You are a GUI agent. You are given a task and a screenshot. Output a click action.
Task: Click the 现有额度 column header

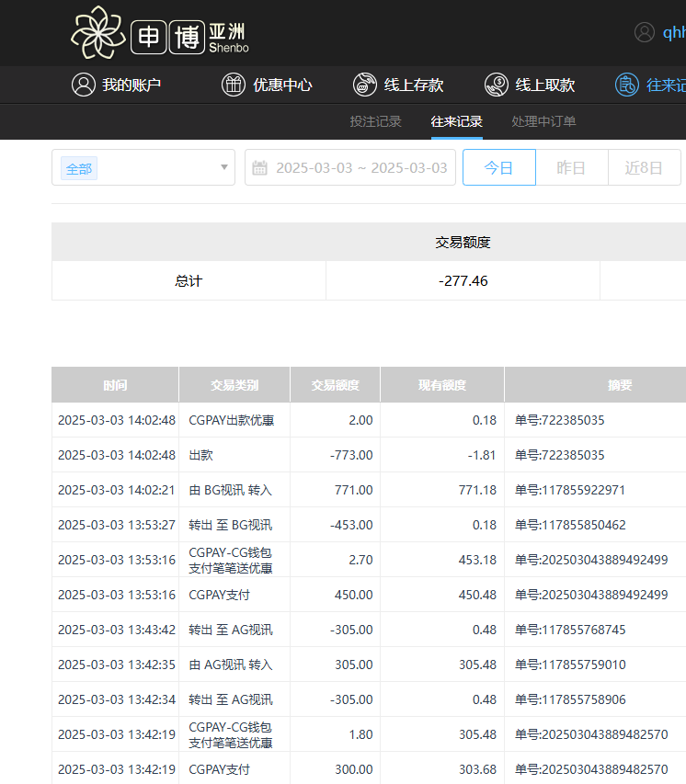441,385
